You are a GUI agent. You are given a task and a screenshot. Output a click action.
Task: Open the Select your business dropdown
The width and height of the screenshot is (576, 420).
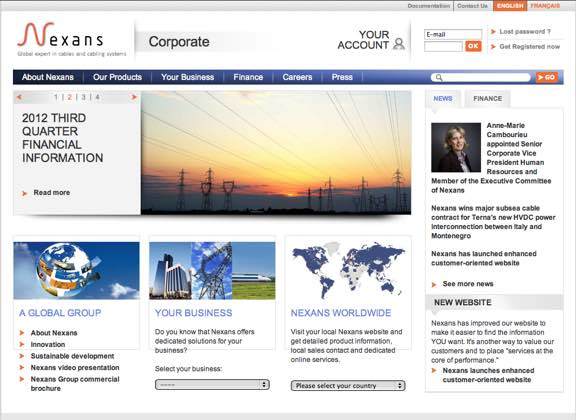pos(212,385)
